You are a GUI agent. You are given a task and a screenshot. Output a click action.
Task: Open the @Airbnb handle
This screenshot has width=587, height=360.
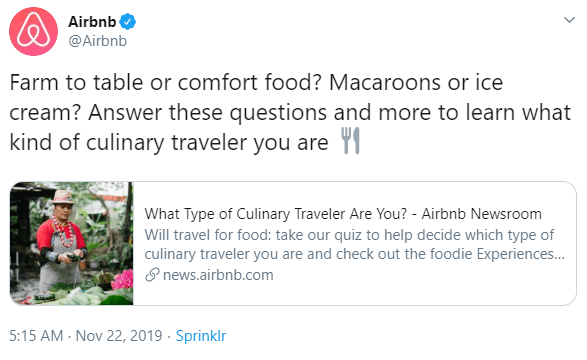(97, 41)
